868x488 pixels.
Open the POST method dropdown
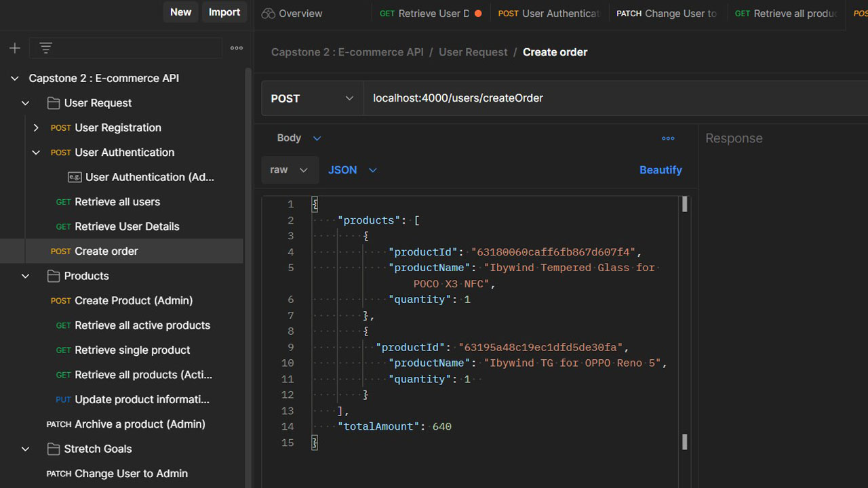[312, 98]
